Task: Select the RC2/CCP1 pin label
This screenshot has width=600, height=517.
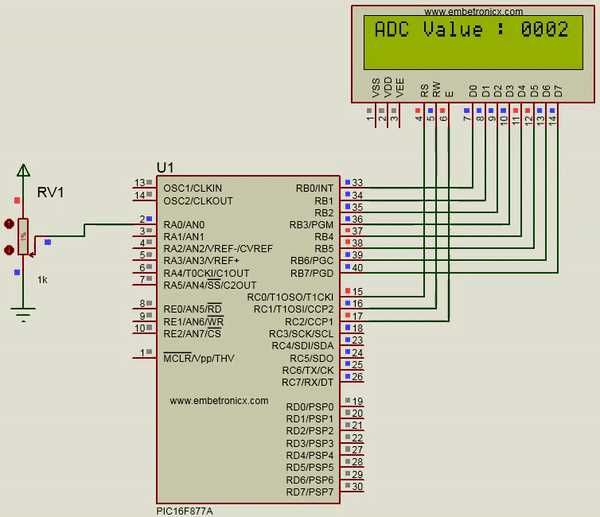Action: pos(309,322)
